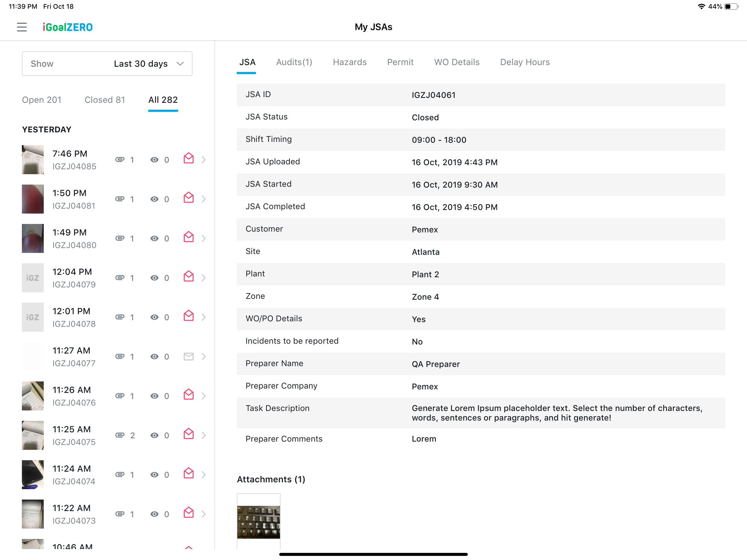
Task: Click attachment paperclip for IGZJ04076
Action: (x=120, y=395)
